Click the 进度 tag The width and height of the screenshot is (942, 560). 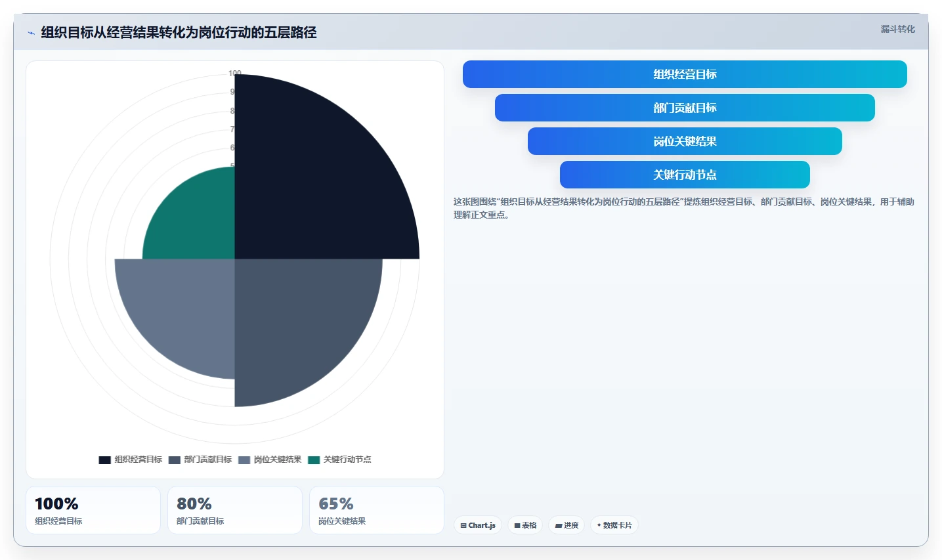tap(567, 525)
